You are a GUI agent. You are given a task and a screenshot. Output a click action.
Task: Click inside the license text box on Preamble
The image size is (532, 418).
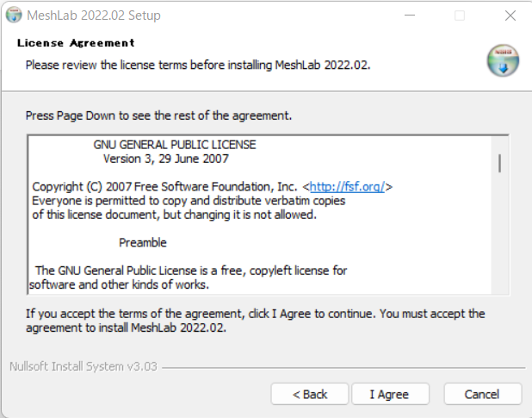[143, 242]
